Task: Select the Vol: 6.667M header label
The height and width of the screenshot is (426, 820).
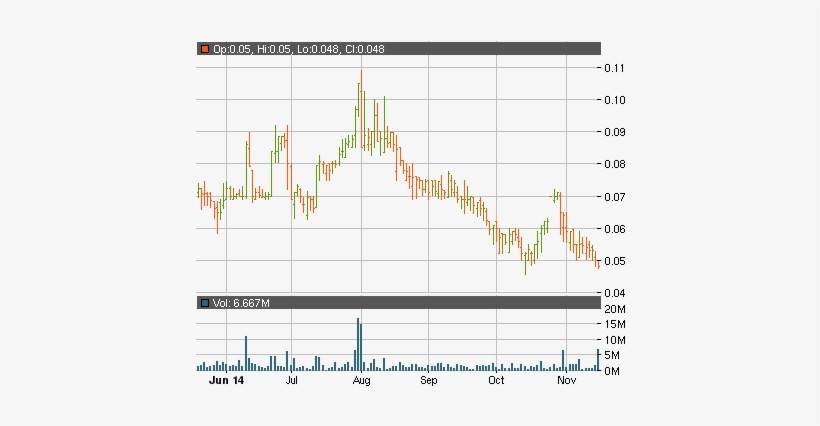Action: pos(241,303)
